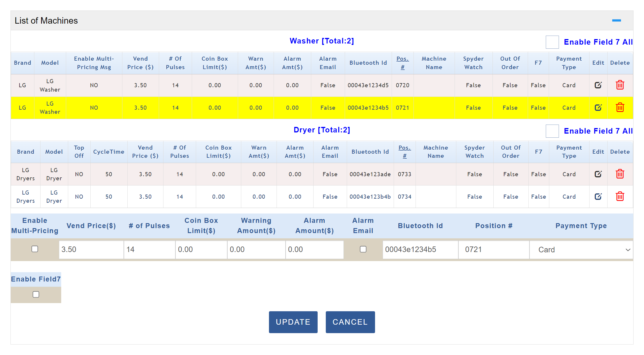The height and width of the screenshot is (355, 644).
Task: Edit dryer at position 0733
Action: click(x=598, y=174)
